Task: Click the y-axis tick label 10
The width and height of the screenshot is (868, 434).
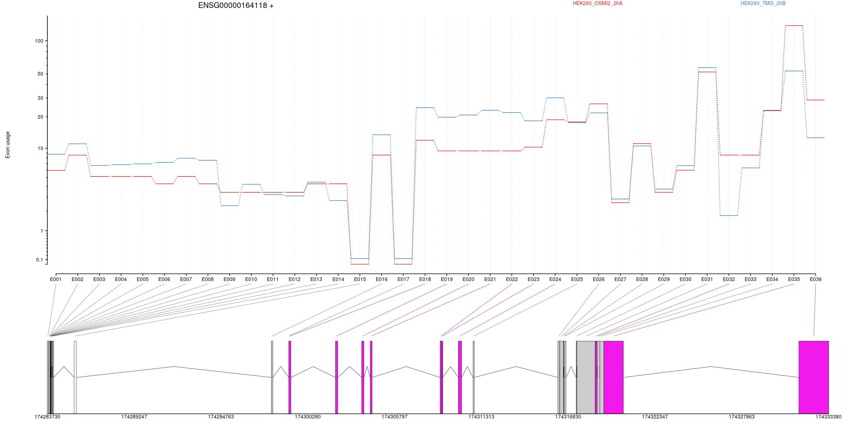Action: (x=41, y=148)
